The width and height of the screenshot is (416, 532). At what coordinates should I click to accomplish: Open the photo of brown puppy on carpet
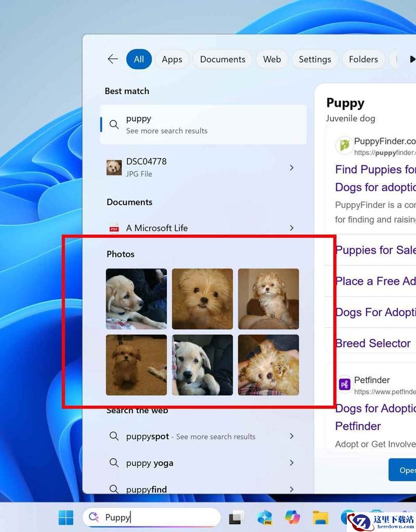(x=137, y=365)
